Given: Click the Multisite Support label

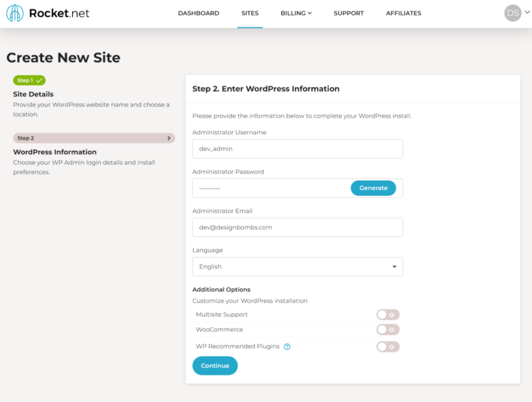Looking at the screenshot, I should (221, 315).
